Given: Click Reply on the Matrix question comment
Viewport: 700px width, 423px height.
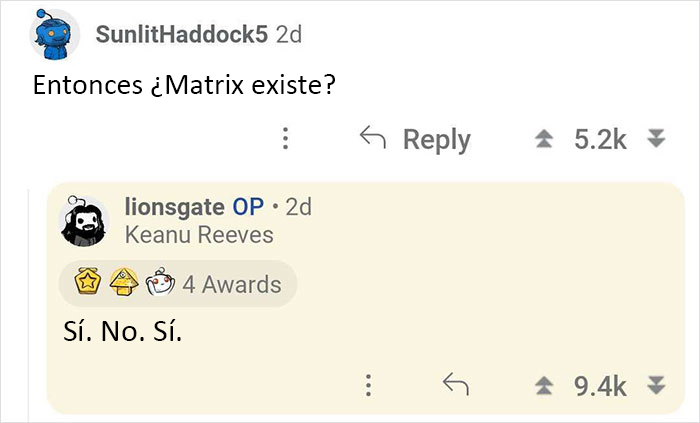Looking at the screenshot, I should 415,139.
